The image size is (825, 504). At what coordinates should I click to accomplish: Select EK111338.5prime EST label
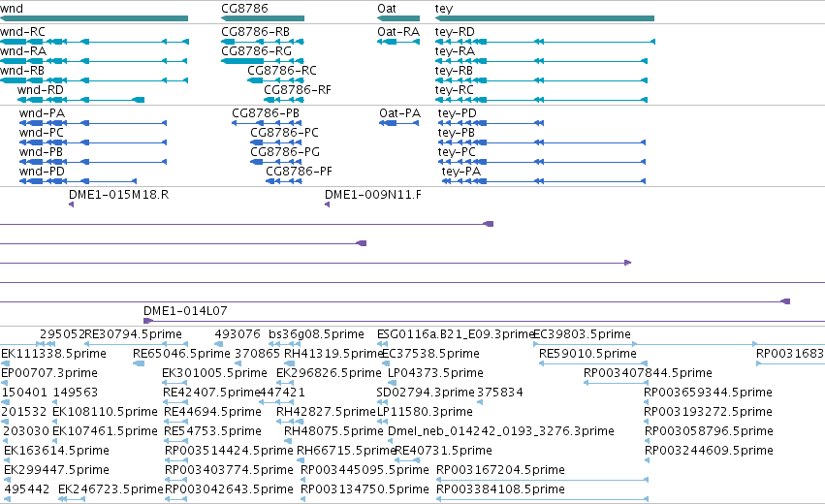(x=53, y=354)
